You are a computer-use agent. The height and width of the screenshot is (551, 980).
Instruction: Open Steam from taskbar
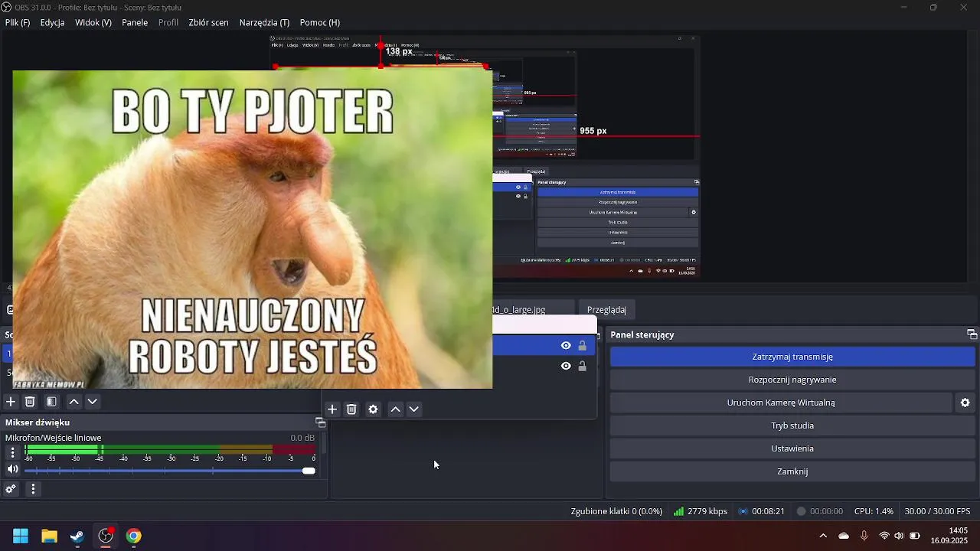coord(77,536)
